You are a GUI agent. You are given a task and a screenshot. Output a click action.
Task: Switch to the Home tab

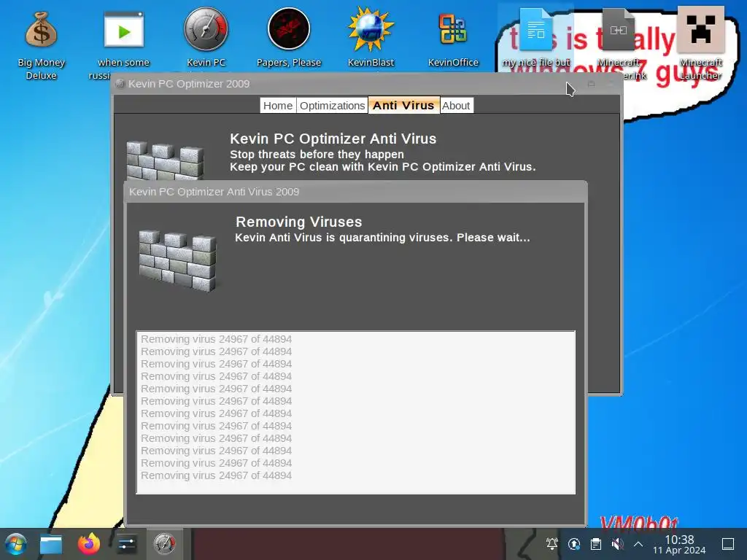tap(278, 106)
